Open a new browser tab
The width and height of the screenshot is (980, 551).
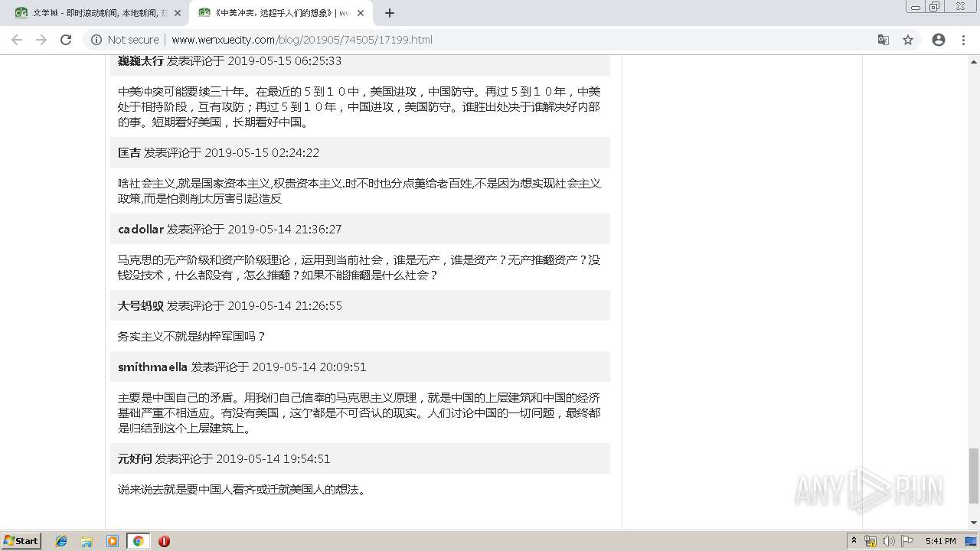(390, 13)
